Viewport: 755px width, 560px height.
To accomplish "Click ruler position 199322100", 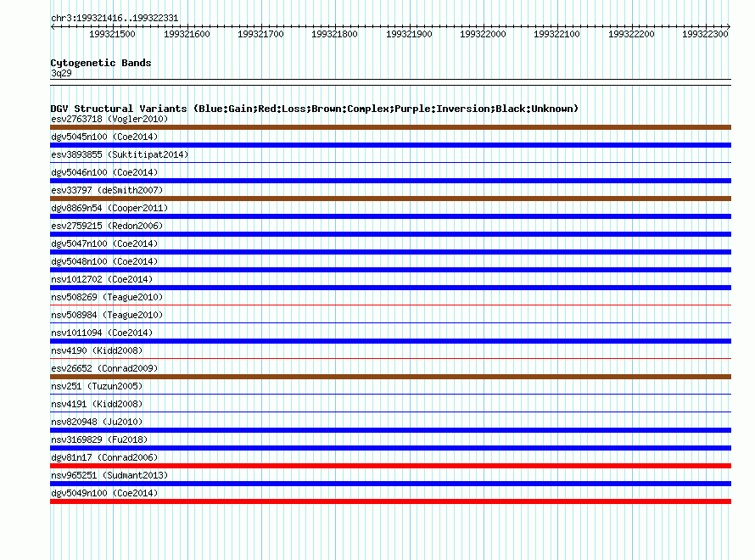I will point(557,34).
